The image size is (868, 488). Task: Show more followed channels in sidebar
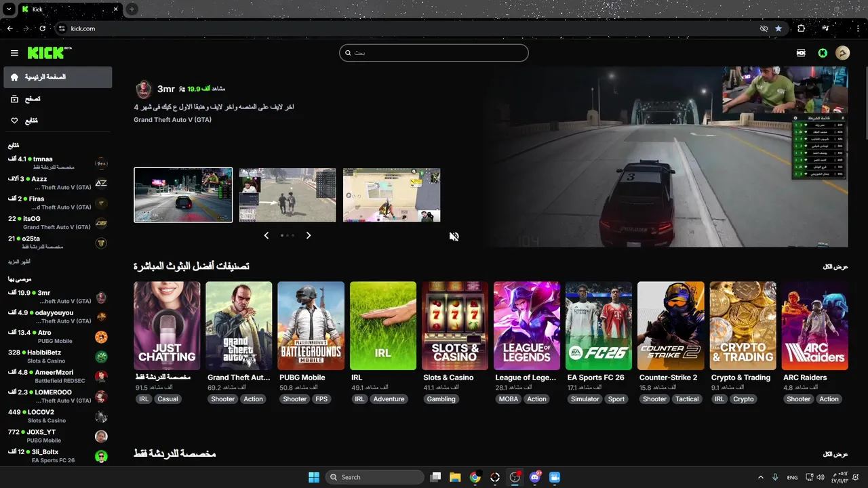pos(19,262)
